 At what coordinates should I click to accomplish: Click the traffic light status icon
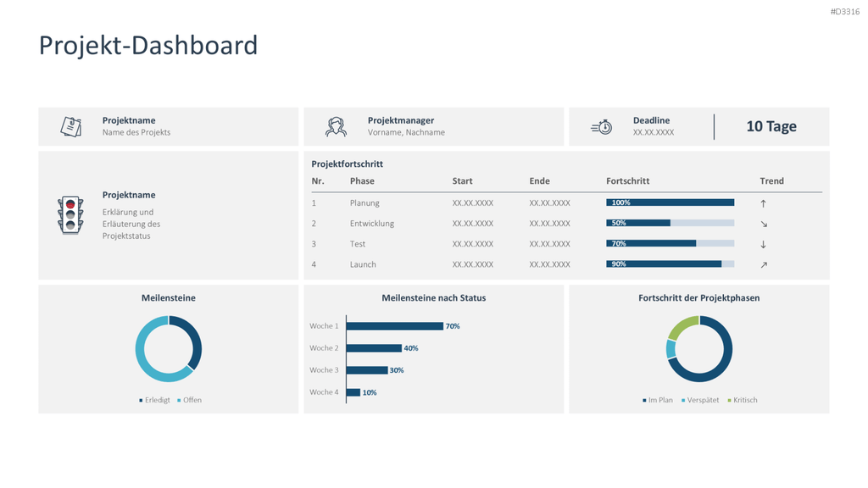point(70,214)
